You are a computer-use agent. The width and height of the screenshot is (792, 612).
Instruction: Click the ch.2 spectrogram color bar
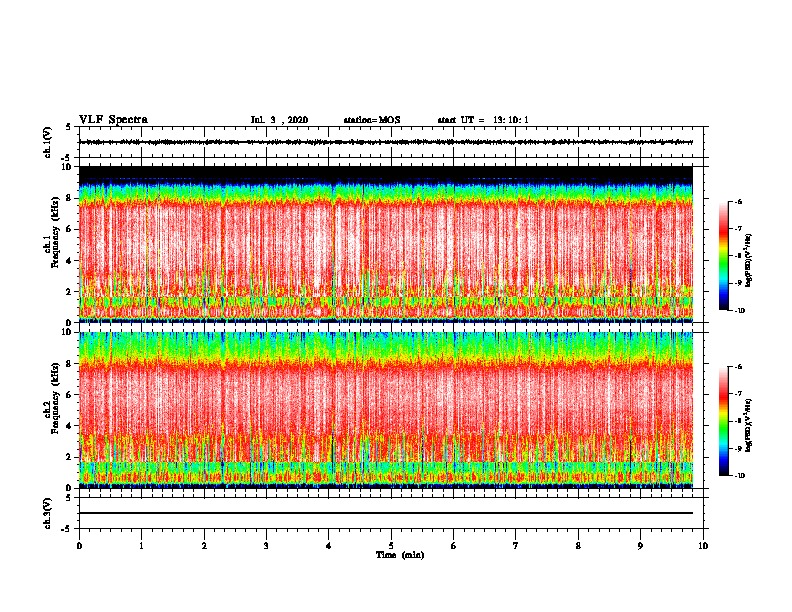(x=723, y=421)
